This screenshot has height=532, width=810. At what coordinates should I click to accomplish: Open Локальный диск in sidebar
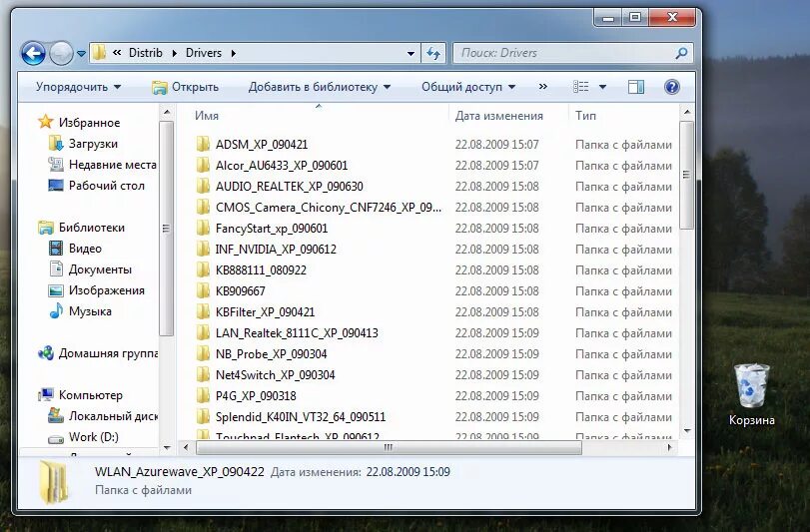(102, 416)
